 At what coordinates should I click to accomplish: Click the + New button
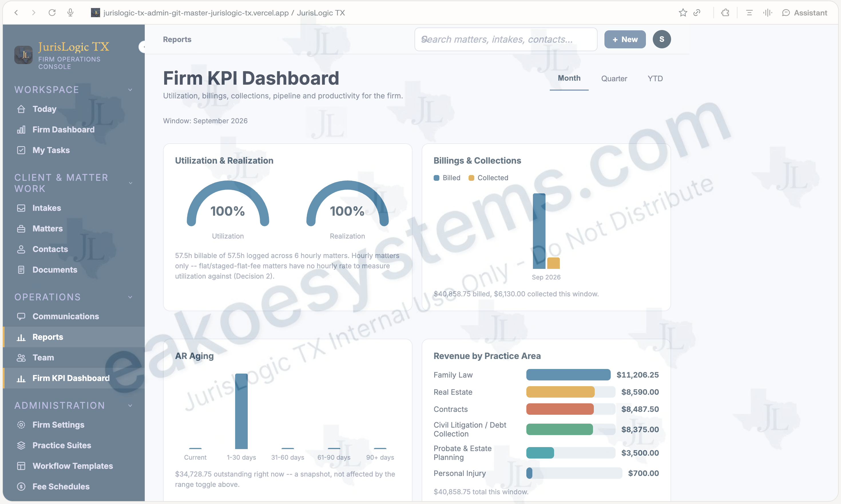(625, 39)
